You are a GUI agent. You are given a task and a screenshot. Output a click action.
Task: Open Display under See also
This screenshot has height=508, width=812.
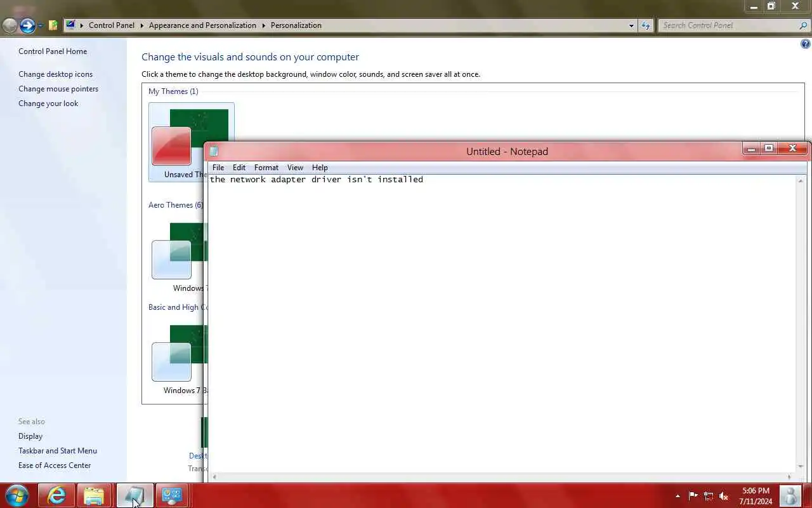point(30,436)
